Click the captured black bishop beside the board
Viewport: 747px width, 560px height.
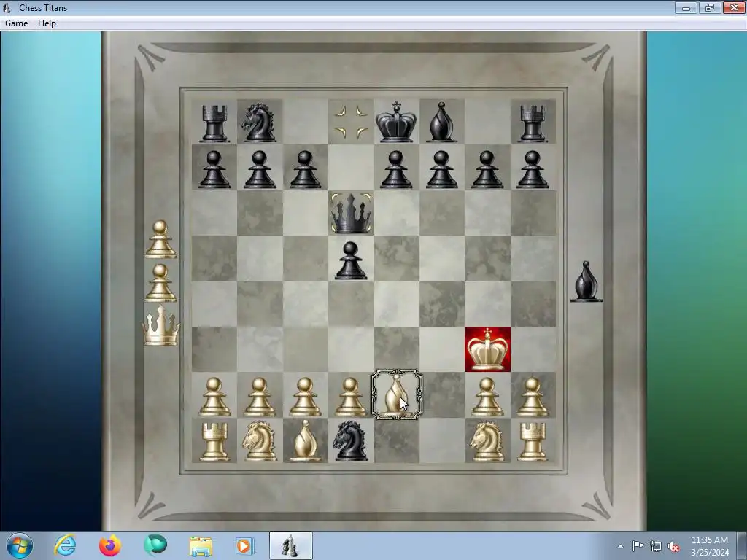(587, 281)
